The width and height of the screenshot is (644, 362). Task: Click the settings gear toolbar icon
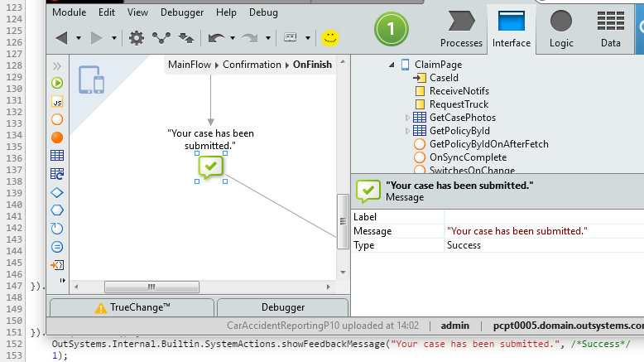[137, 38]
